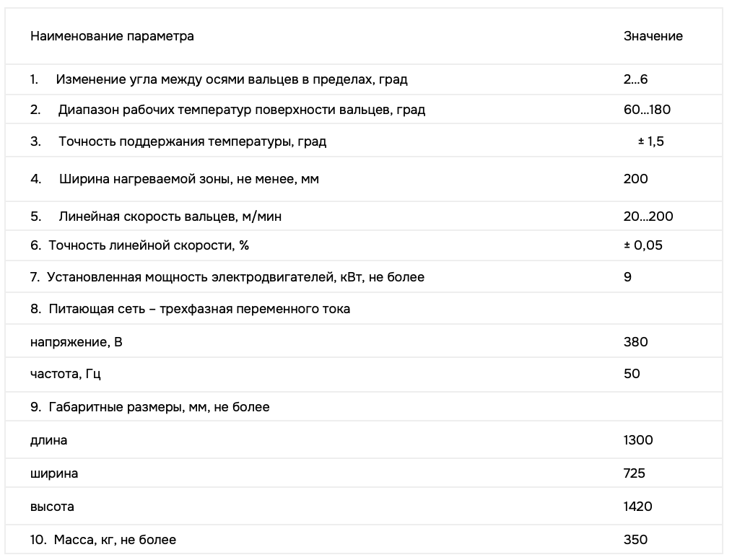Select the row about angle between roller axes
732x560 pixels.
tap(364, 80)
